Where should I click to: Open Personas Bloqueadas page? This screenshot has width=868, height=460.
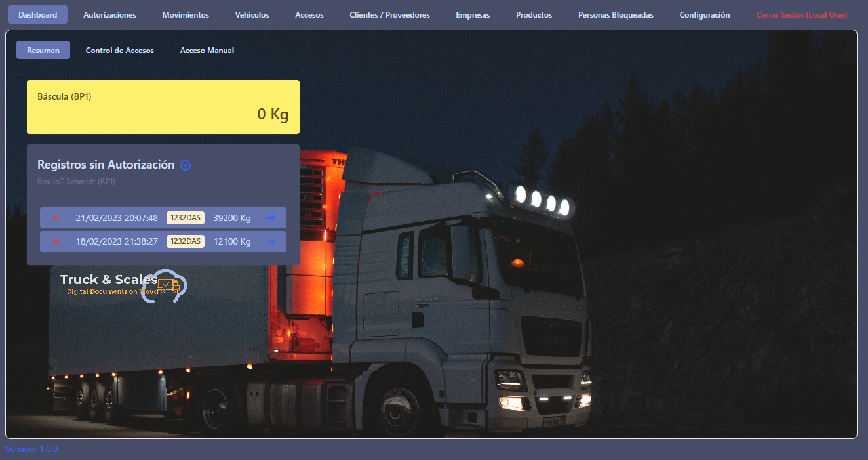click(616, 15)
